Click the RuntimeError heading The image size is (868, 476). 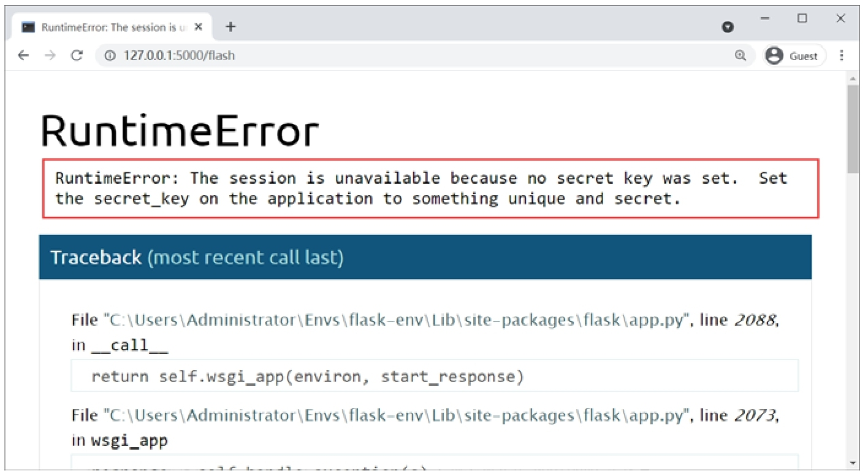[x=180, y=131]
